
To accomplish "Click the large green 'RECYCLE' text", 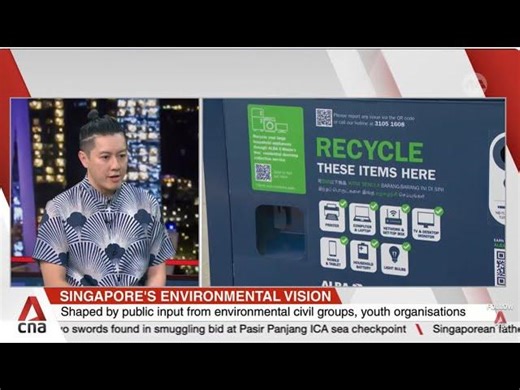I will [369, 150].
